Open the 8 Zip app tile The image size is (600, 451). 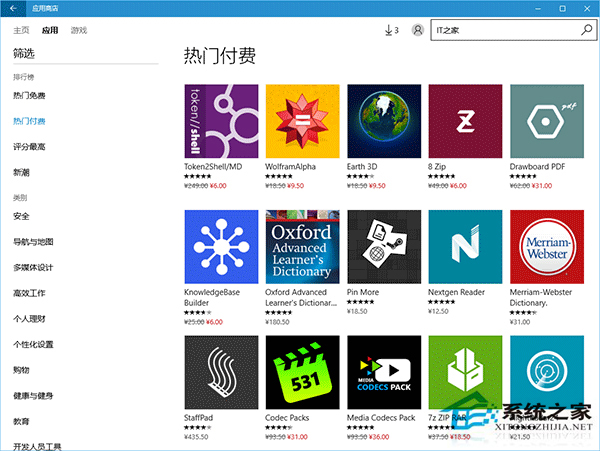point(465,121)
